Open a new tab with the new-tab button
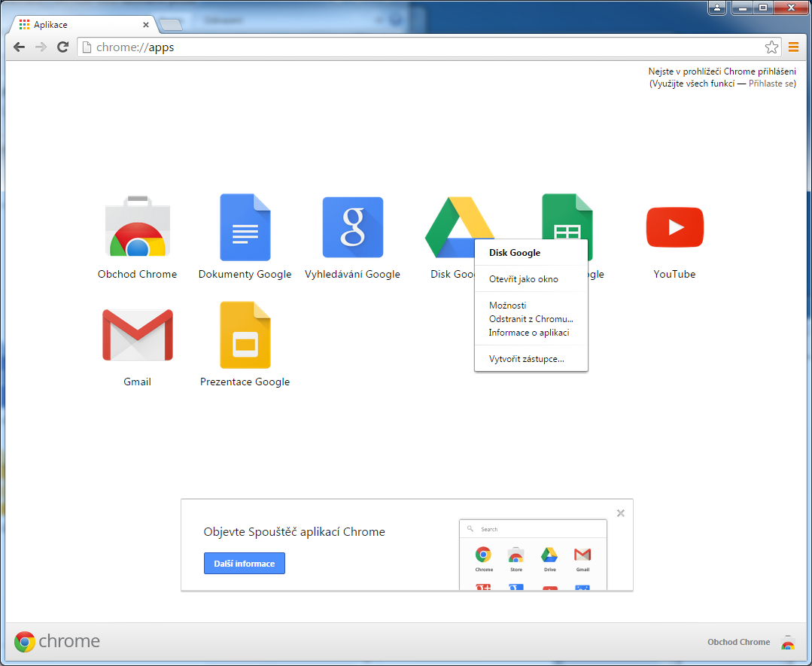 tap(170, 24)
